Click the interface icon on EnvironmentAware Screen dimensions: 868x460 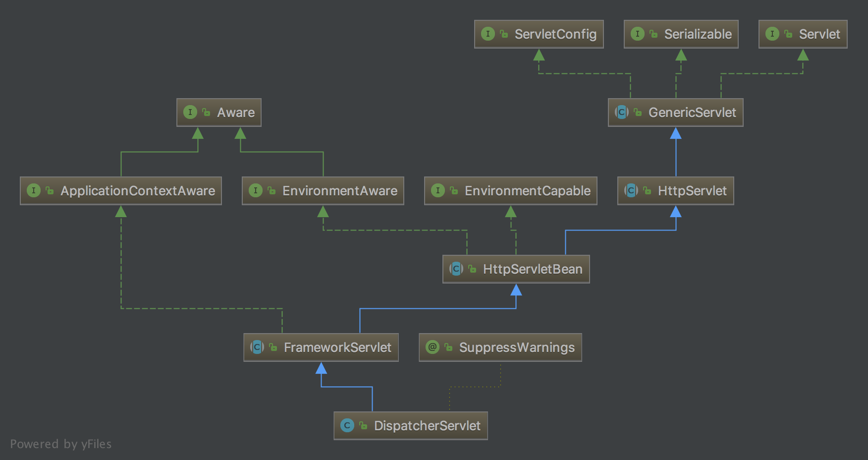(x=256, y=190)
